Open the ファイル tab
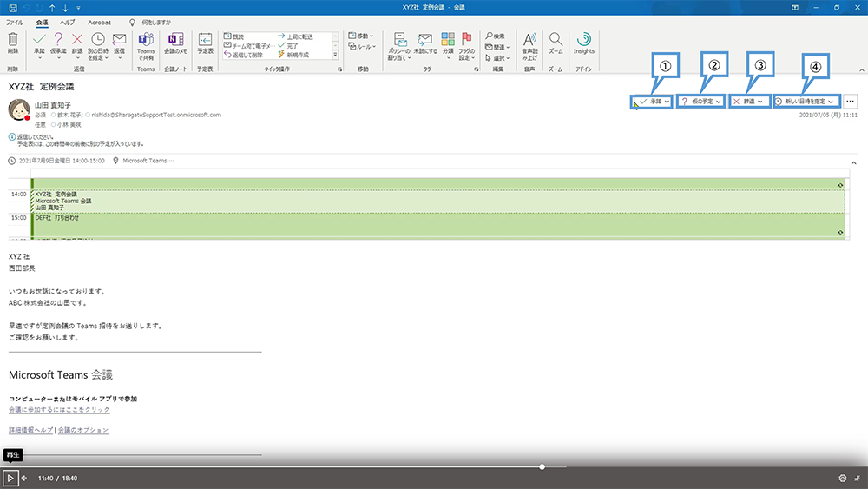The width and height of the screenshot is (868, 489). pos(15,23)
